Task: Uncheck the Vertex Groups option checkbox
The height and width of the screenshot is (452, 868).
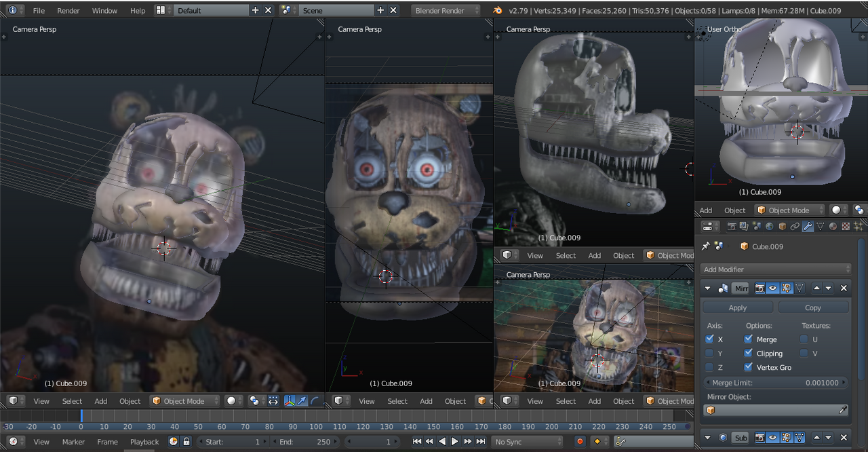Action: pos(749,367)
